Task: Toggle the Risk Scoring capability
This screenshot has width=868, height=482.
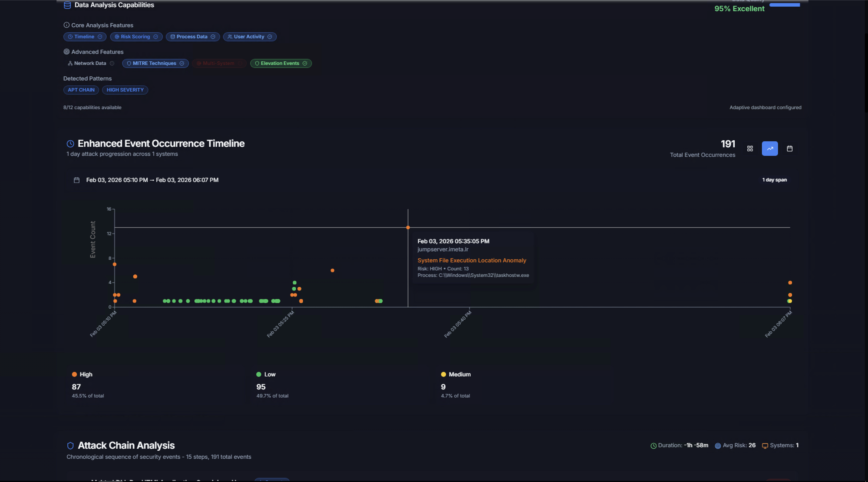Action: coord(136,37)
